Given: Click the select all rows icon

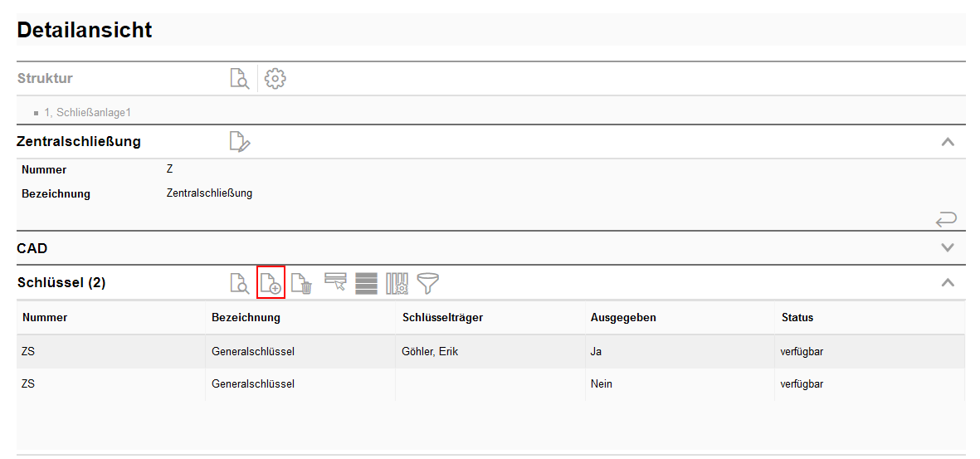Looking at the screenshot, I should pyautogui.click(x=366, y=283).
